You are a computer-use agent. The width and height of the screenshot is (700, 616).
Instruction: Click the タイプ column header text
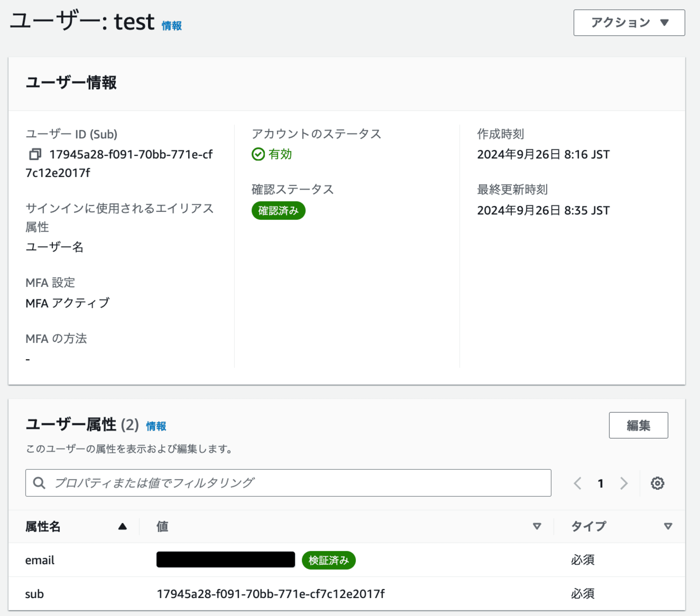[x=589, y=526]
